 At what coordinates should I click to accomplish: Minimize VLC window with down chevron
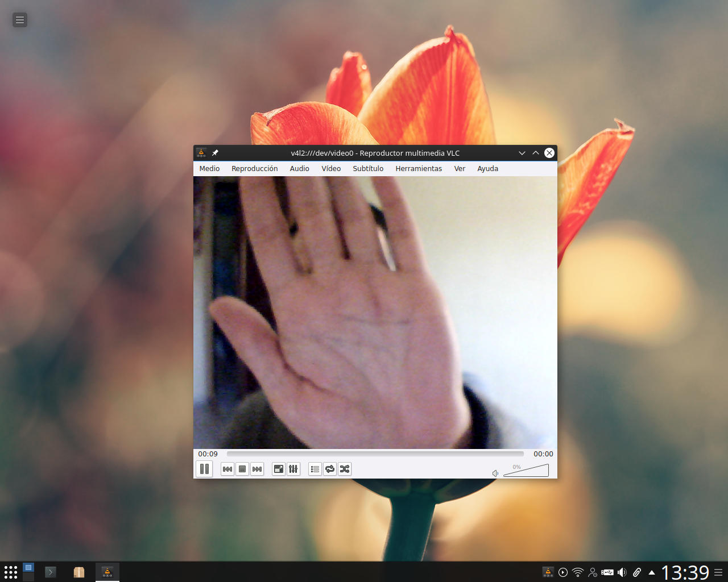[x=522, y=153]
